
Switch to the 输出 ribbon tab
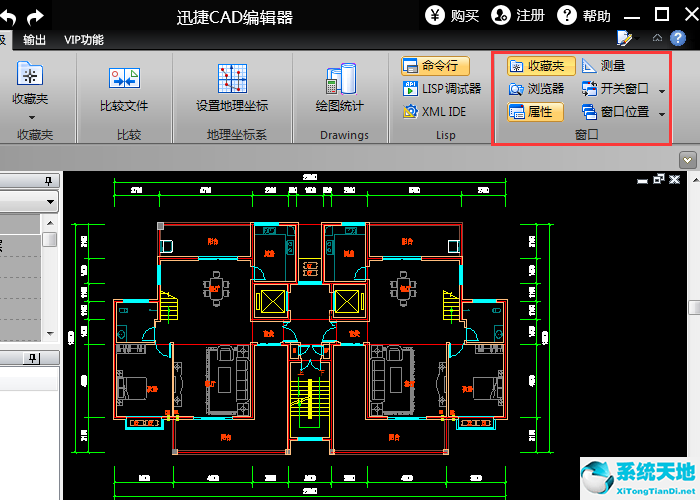pyautogui.click(x=34, y=40)
